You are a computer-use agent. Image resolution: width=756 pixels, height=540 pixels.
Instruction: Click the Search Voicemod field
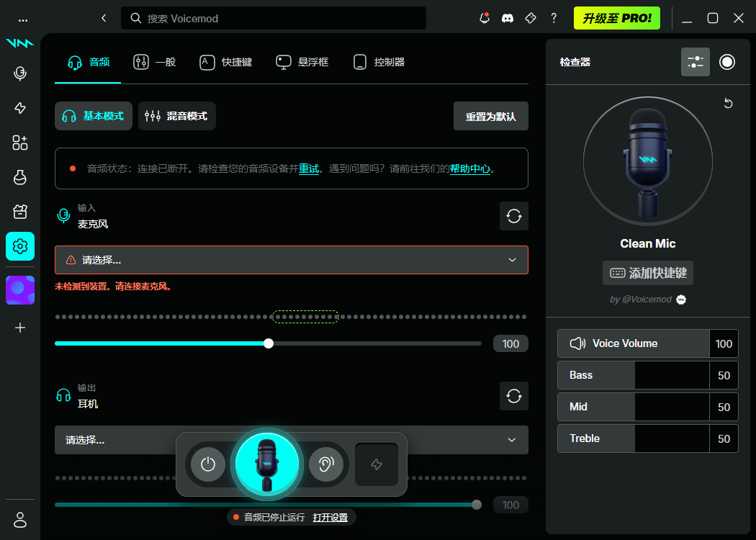pyautogui.click(x=274, y=18)
